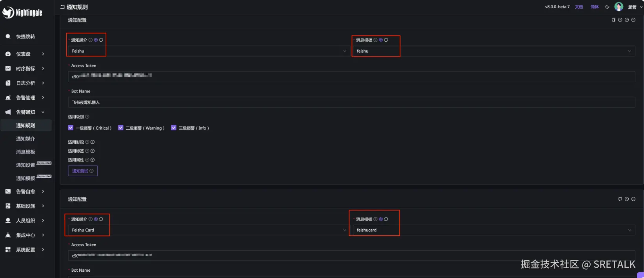The height and width of the screenshot is (278, 644).
Task: Toggle dark mode moon icon
Action: click(x=607, y=7)
